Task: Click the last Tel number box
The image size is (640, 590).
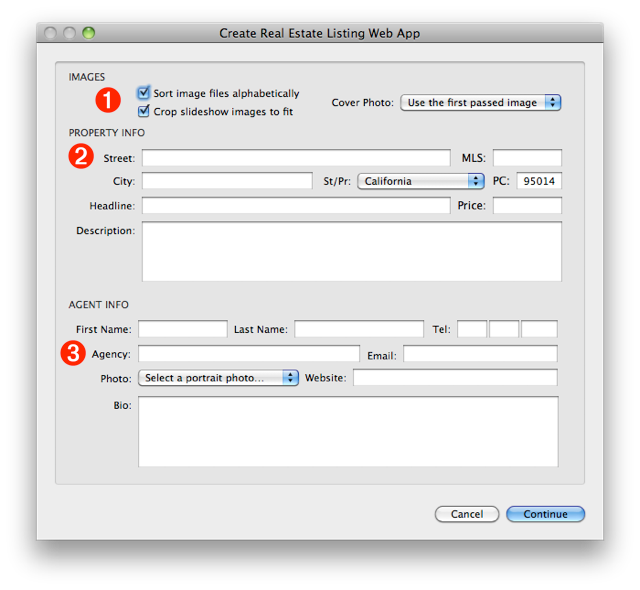Action: [539, 329]
